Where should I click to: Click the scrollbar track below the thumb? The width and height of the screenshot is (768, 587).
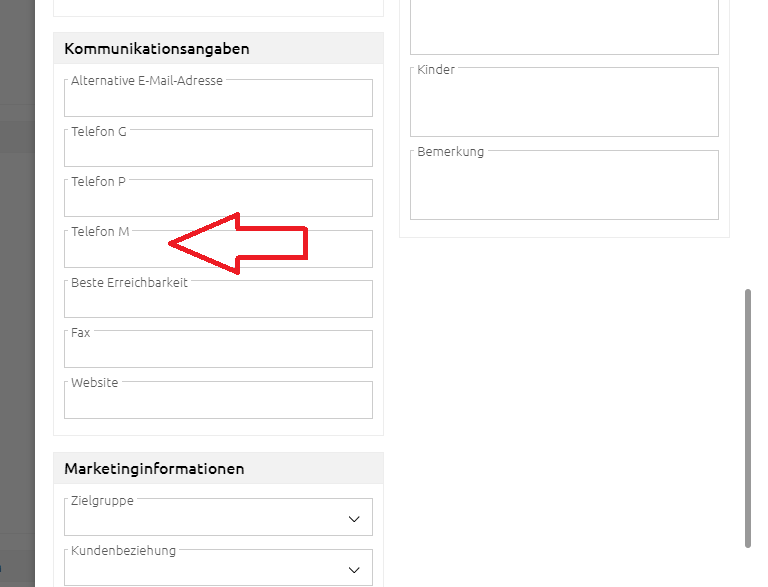[748, 567]
